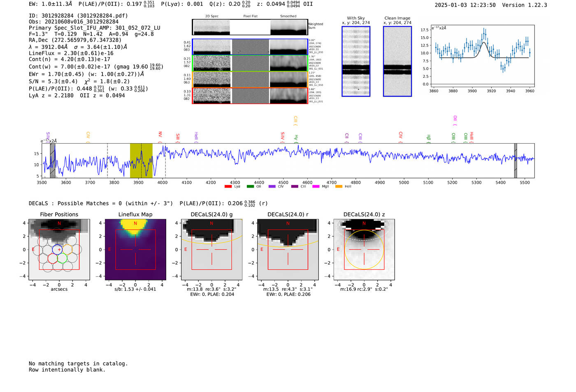Open the Fiber Positions panel

pos(59,250)
